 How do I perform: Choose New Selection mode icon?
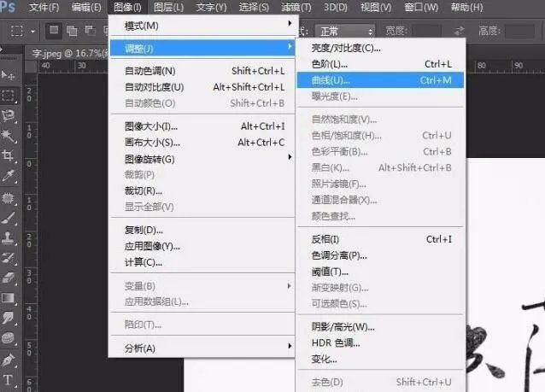(54, 31)
